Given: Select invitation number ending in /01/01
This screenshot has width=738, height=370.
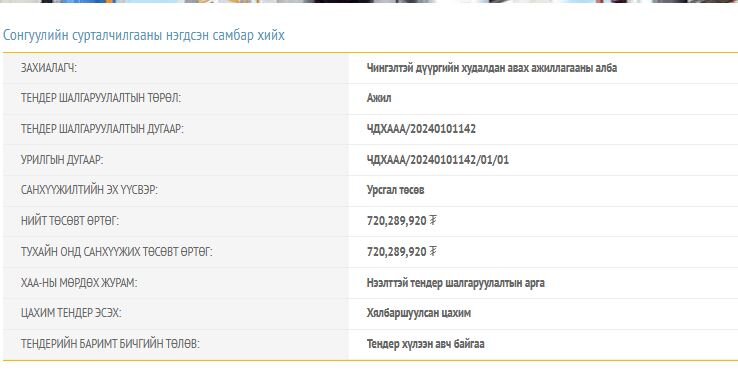Looking at the screenshot, I should click(438, 160).
